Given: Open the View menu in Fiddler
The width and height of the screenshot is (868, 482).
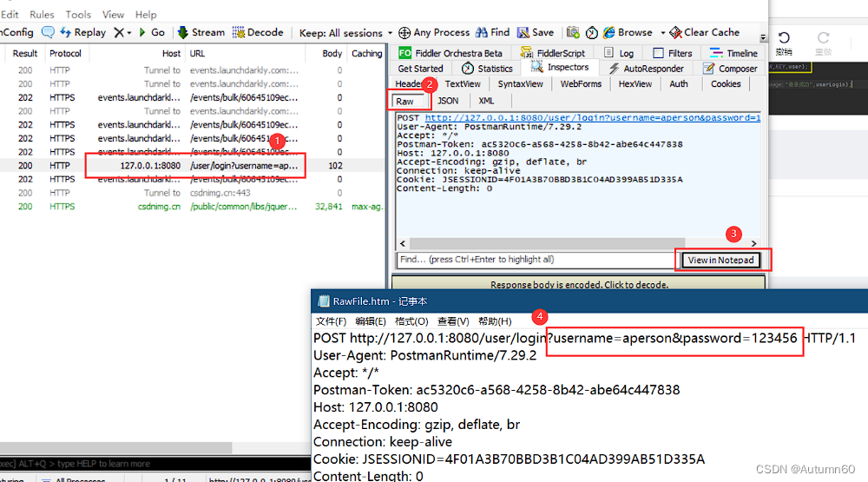Looking at the screenshot, I should [113, 15].
